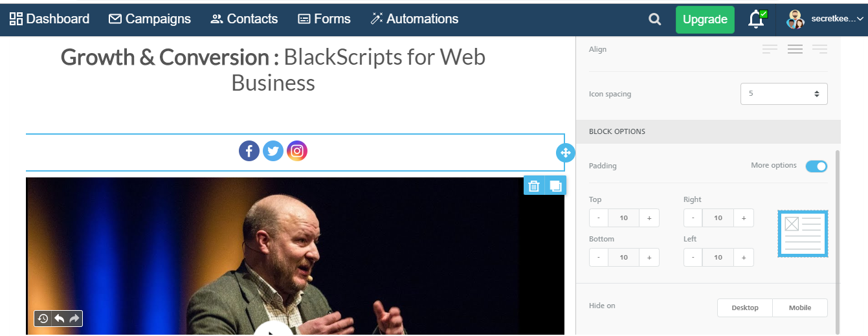Click the green Upgrade button
Image resolution: width=868 pixels, height=336 pixels.
pyautogui.click(x=705, y=19)
